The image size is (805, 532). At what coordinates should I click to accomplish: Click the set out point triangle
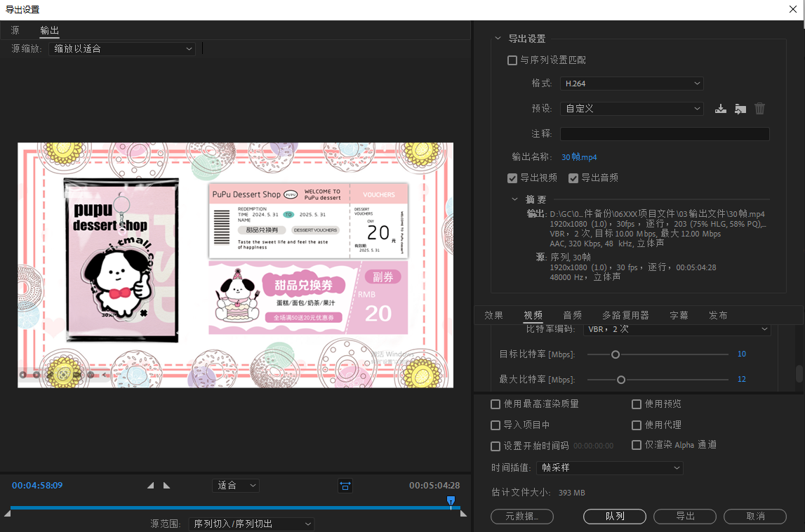pos(166,485)
